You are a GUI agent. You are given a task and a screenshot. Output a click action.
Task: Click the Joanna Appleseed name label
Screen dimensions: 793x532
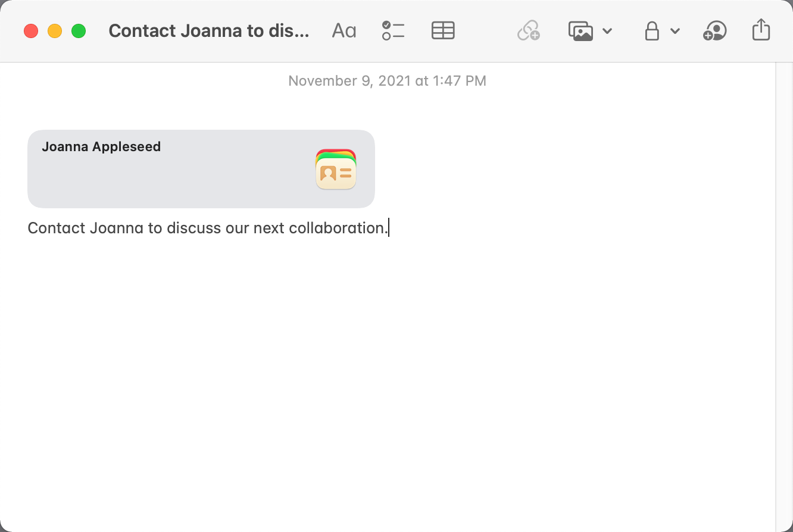tap(101, 147)
